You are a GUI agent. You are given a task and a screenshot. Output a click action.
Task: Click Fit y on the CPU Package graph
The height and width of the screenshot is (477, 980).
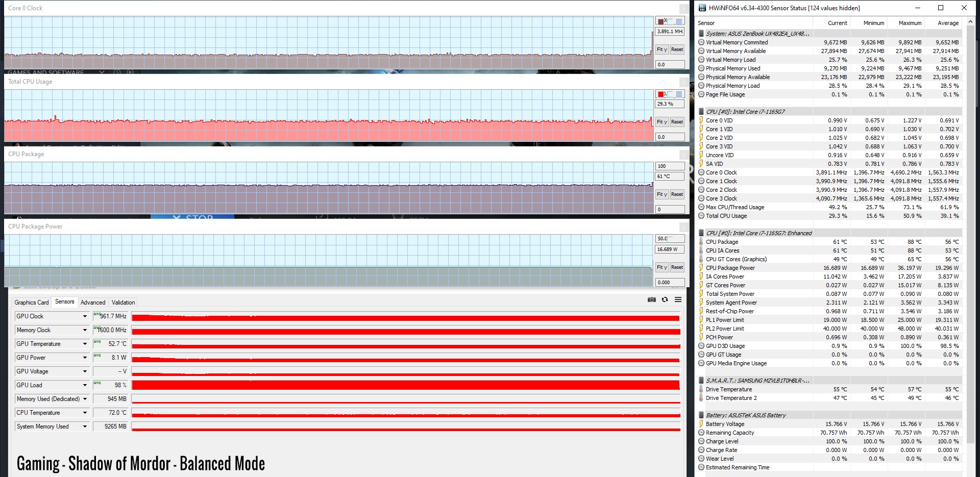click(x=662, y=194)
